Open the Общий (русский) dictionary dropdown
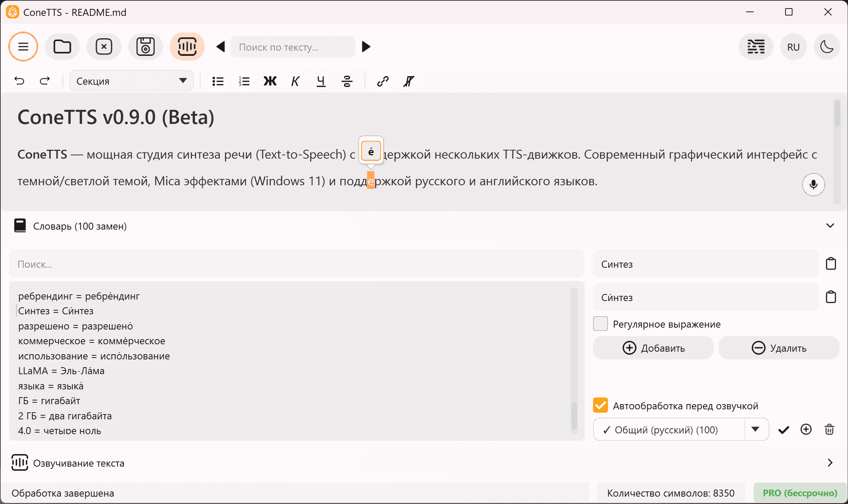The height and width of the screenshot is (504, 848). pyautogui.click(x=756, y=429)
